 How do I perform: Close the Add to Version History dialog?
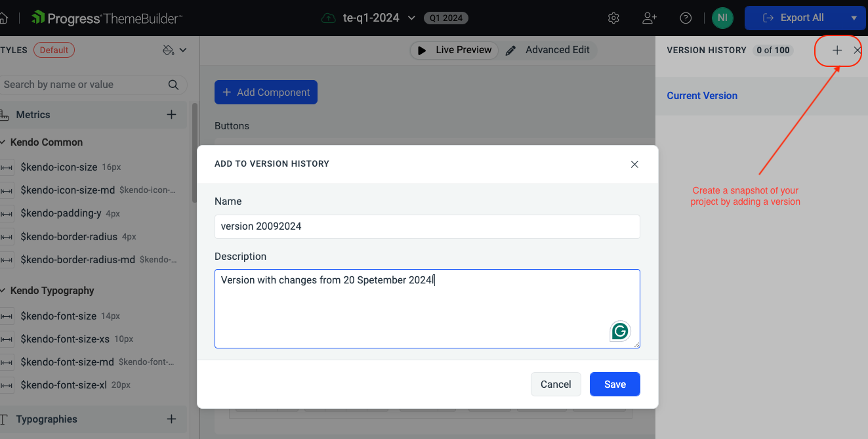(634, 164)
